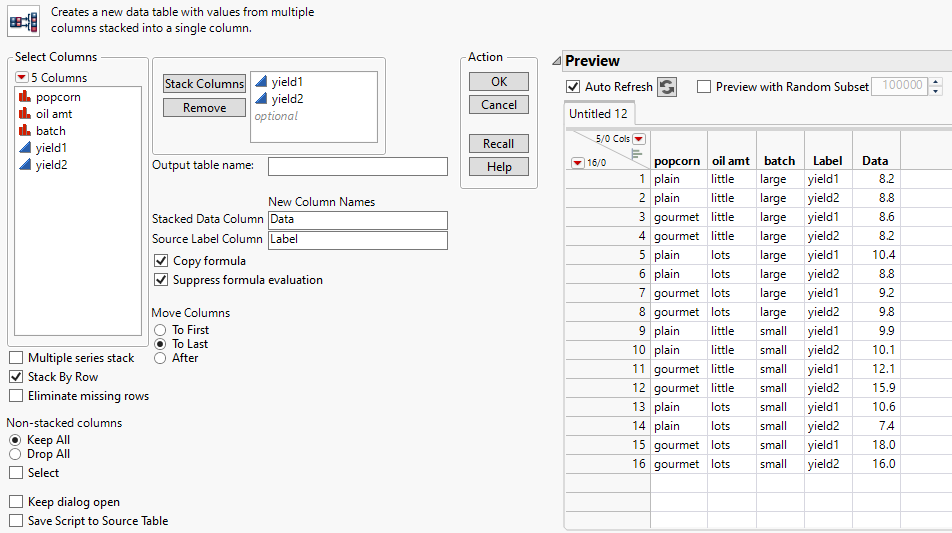Image resolution: width=952 pixels, height=533 pixels.
Task: Select the oil amt column in list
Action: click(54, 114)
